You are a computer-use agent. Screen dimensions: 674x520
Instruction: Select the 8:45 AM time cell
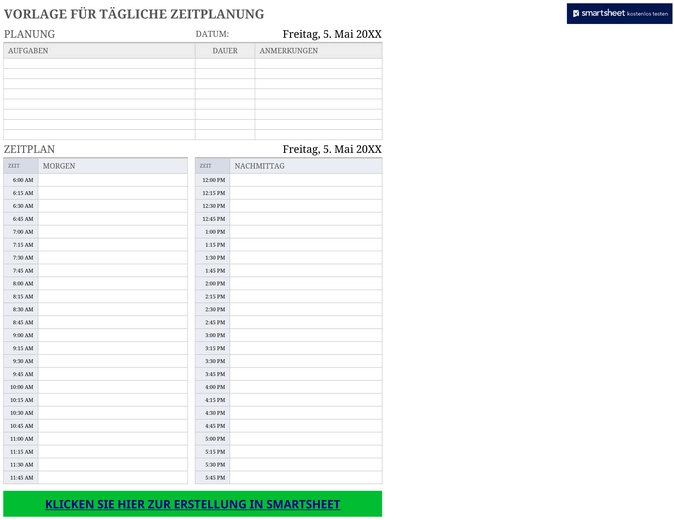tap(21, 322)
